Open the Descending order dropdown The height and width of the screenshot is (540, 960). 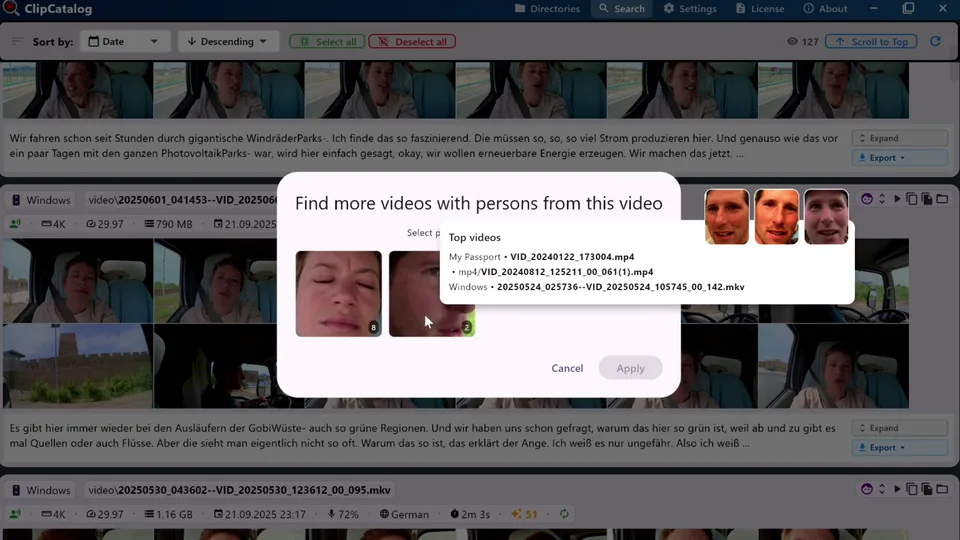click(227, 42)
